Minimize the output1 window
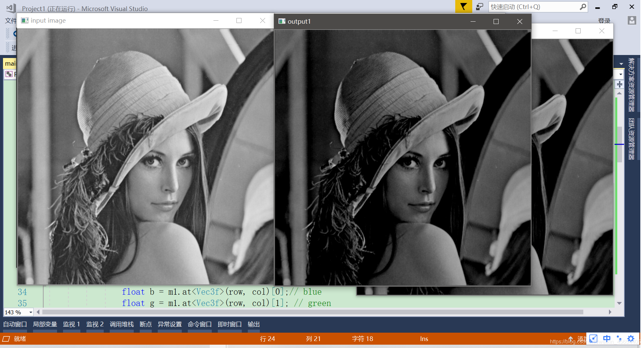Image resolution: width=644 pixels, height=348 pixels. (x=473, y=22)
